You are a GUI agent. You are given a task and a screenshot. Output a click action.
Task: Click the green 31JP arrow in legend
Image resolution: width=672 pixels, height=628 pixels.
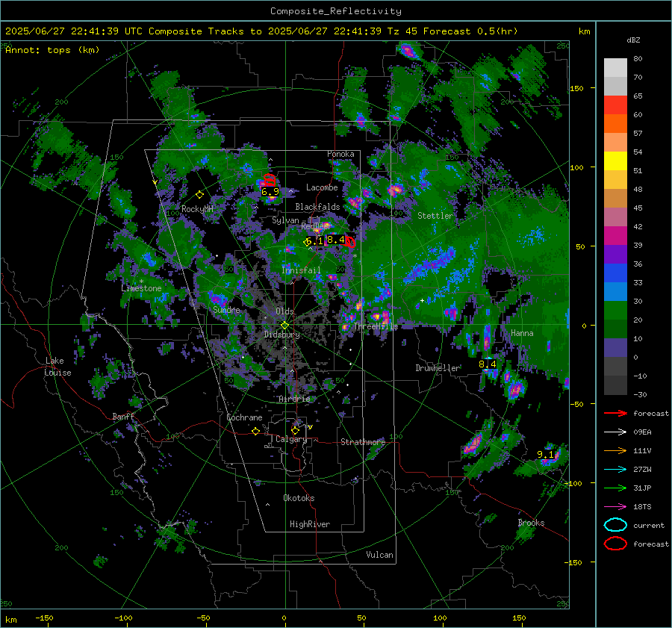click(x=615, y=488)
